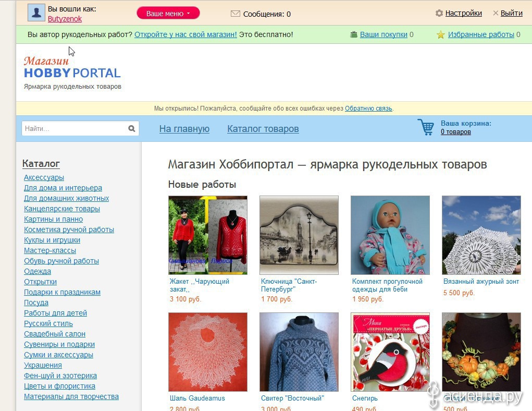The height and width of the screenshot is (411, 532).
Task: Select Канцелярские товары category
Action: click(62, 209)
